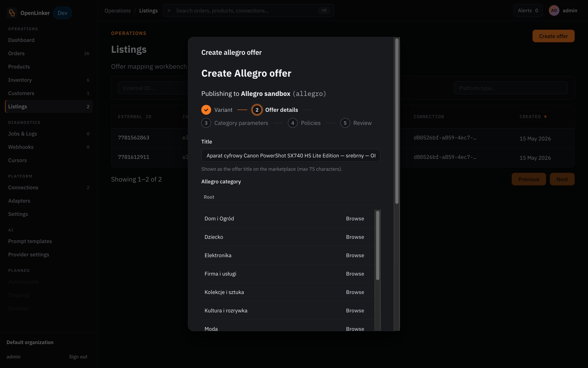Open Products in sidebar

(x=49, y=67)
